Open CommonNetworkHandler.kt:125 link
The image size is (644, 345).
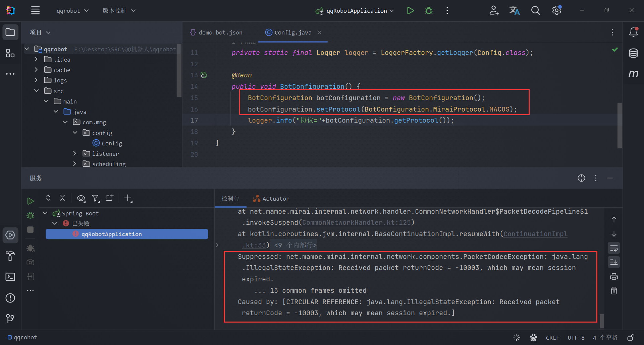357,222
